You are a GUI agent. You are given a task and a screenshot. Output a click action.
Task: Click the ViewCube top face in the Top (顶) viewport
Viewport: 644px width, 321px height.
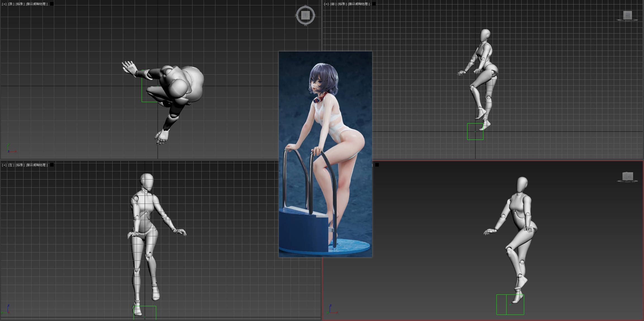point(306,15)
